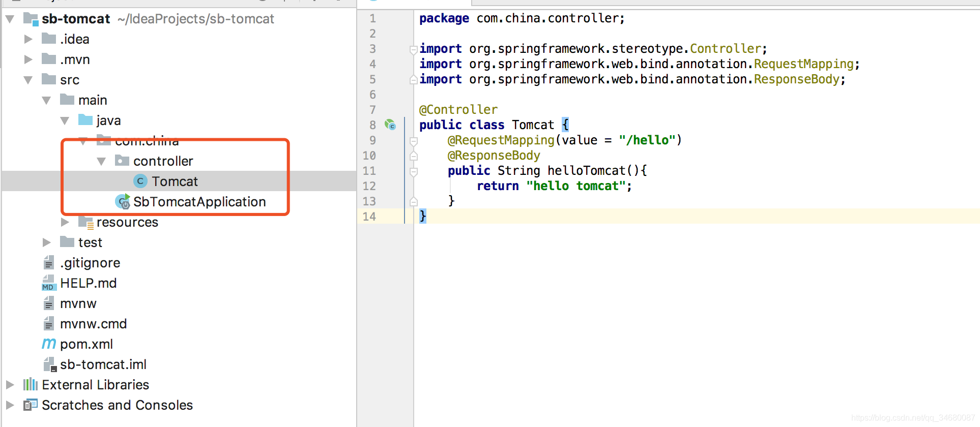Click the HELP.md markdown file icon
This screenshot has width=980, height=427.
click(x=49, y=283)
